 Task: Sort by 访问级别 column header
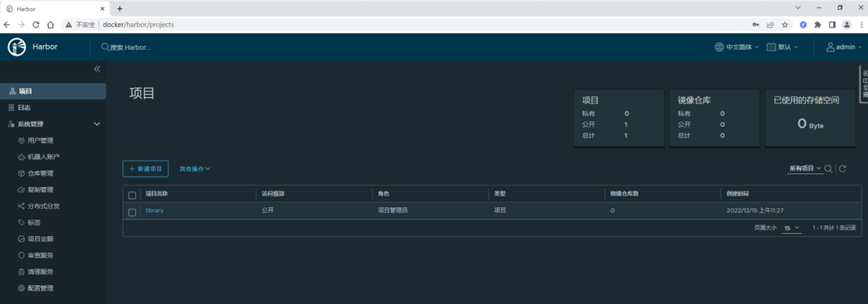273,194
